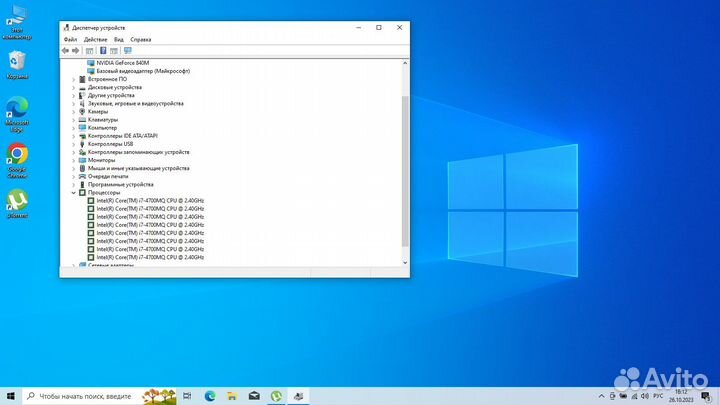Click the scan for hardware changes monitor icon
720x405 pixels.
[x=128, y=51]
